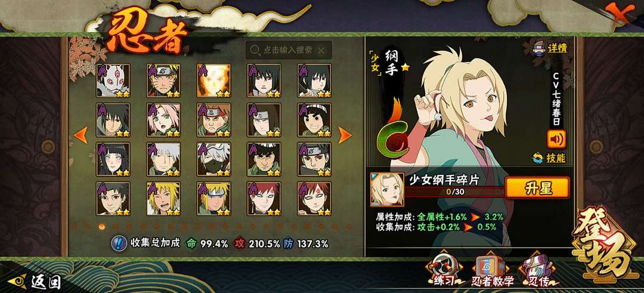Select the white fox-mask ninja portrait

(x=113, y=81)
